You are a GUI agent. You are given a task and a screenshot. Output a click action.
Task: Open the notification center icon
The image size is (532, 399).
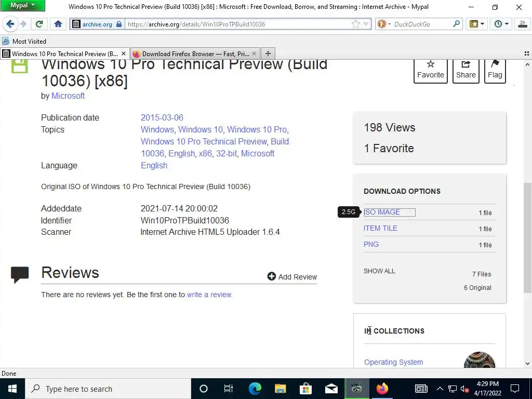point(515,389)
